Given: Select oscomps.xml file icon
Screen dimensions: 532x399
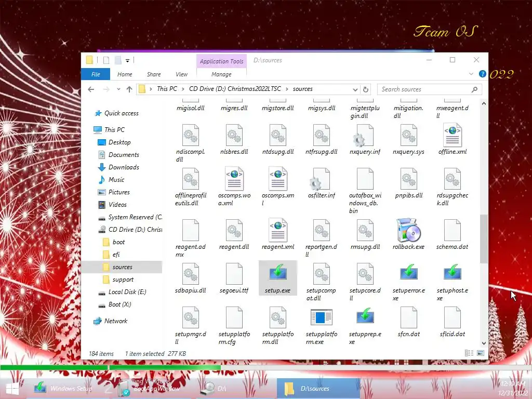Looking at the screenshot, I should 278,179.
